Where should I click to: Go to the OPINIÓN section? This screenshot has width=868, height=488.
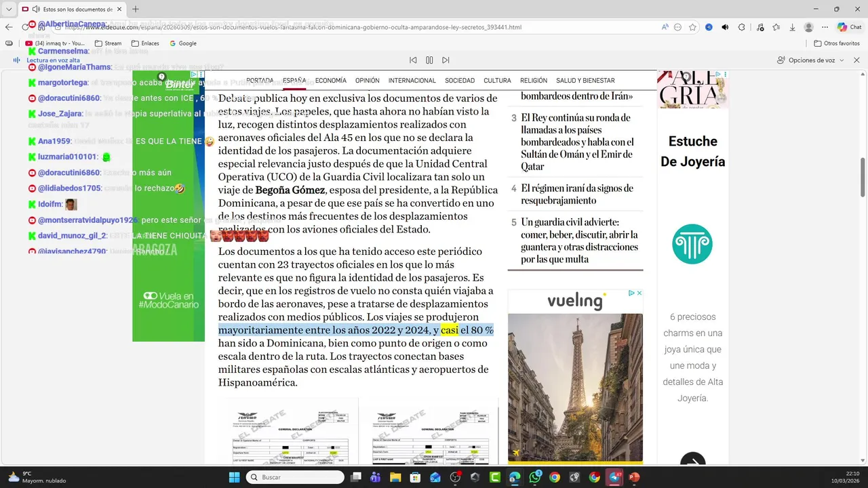click(x=368, y=81)
